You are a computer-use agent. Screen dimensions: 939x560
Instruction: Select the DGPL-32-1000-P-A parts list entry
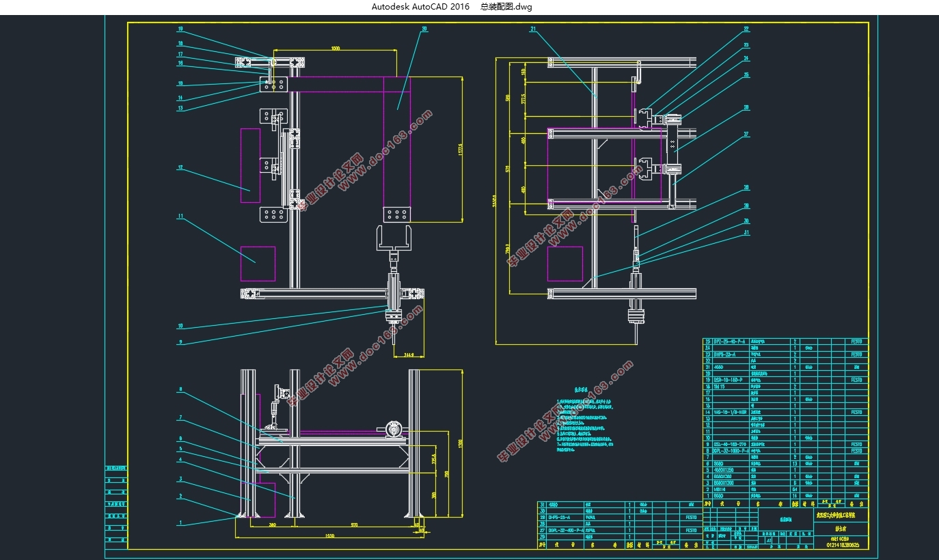[730, 451]
